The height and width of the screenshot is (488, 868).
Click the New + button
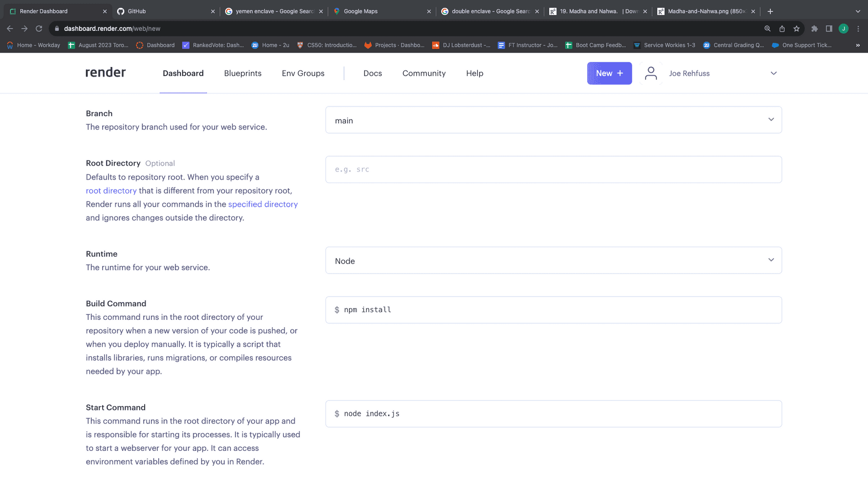(x=609, y=73)
